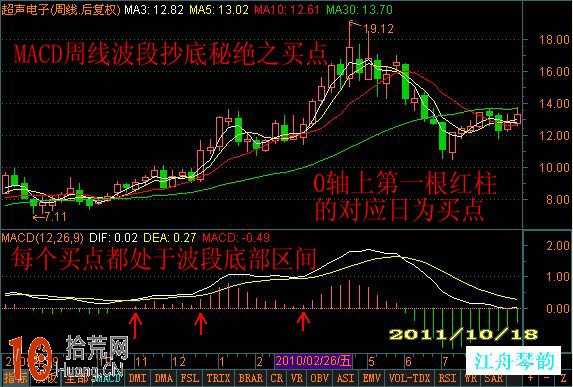Screen dimensions: 573x387
Task: Switch to the SAR indicator tab
Action: pyautogui.click(x=494, y=378)
